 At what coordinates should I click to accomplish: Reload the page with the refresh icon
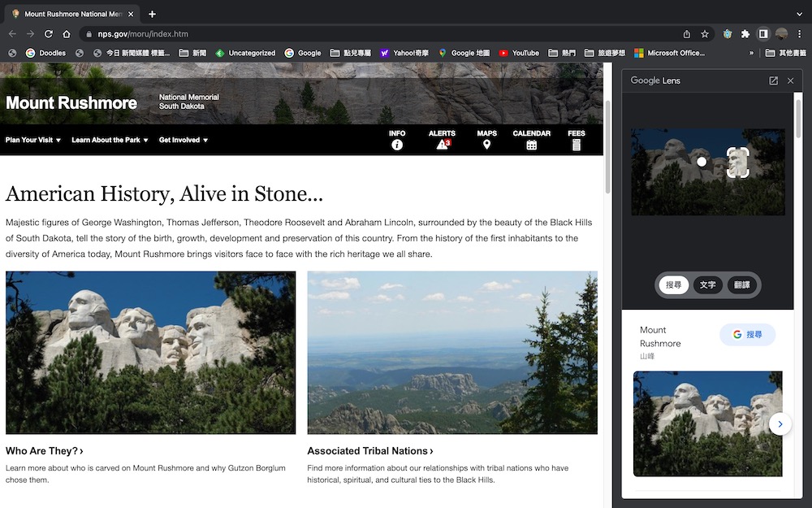[x=49, y=33]
